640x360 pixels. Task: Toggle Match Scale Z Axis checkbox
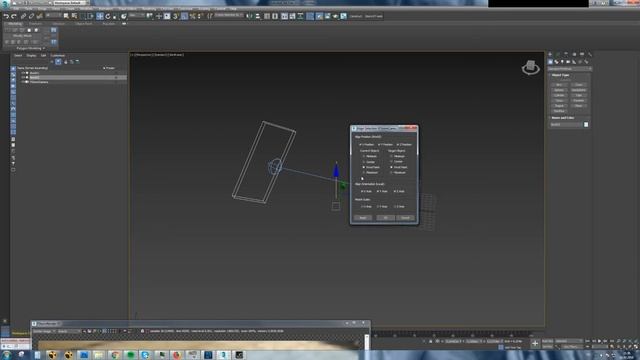tap(399, 207)
